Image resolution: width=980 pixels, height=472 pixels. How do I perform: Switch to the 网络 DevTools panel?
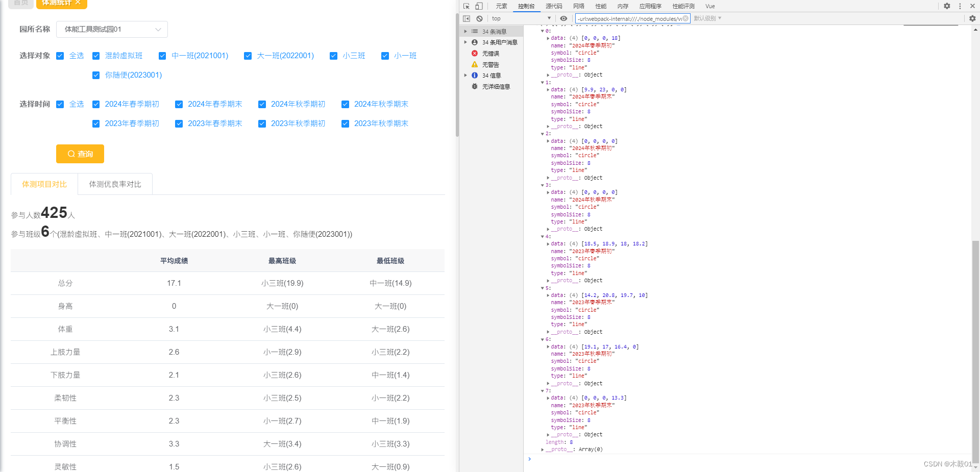pyautogui.click(x=578, y=6)
